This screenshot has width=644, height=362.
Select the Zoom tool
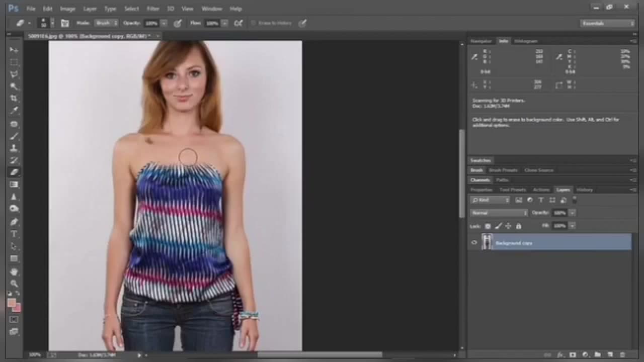pos(14,284)
